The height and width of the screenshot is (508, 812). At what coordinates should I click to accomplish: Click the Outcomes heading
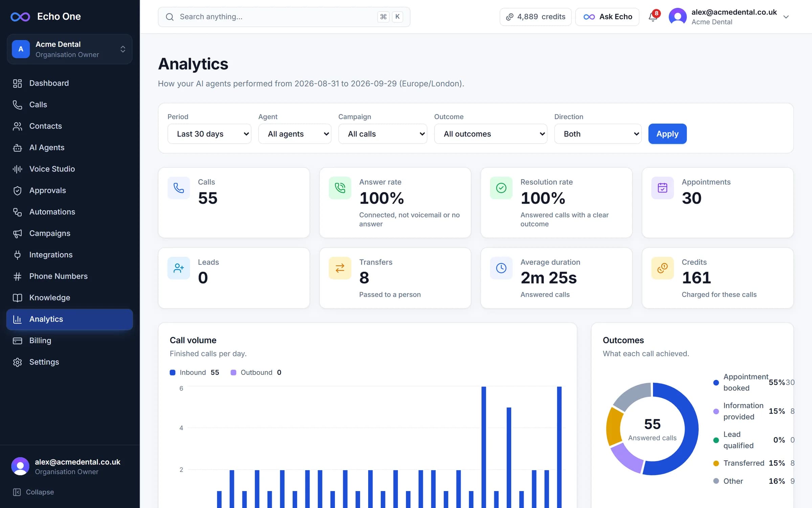coord(623,340)
